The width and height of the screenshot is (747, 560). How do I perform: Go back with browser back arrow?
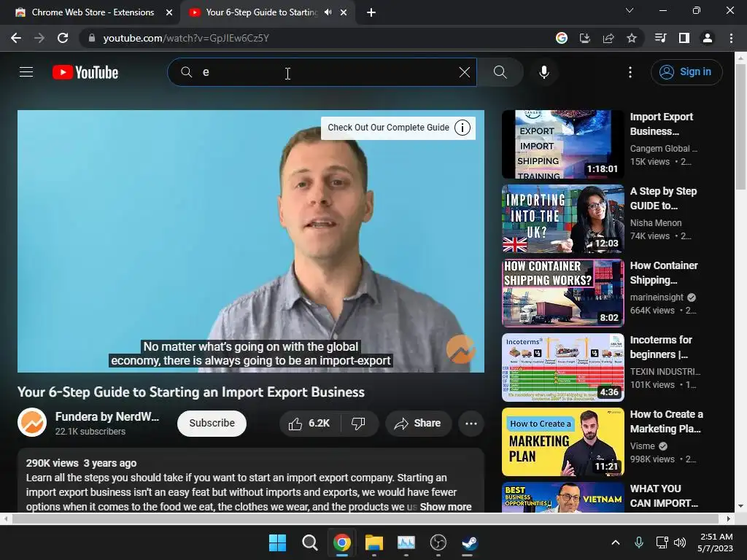(16, 38)
